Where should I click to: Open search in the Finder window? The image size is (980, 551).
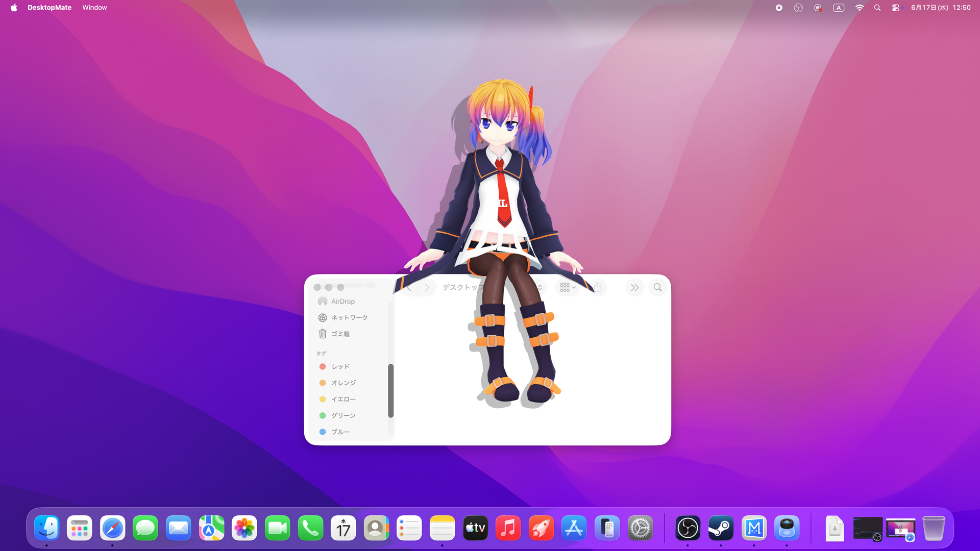[x=658, y=288]
